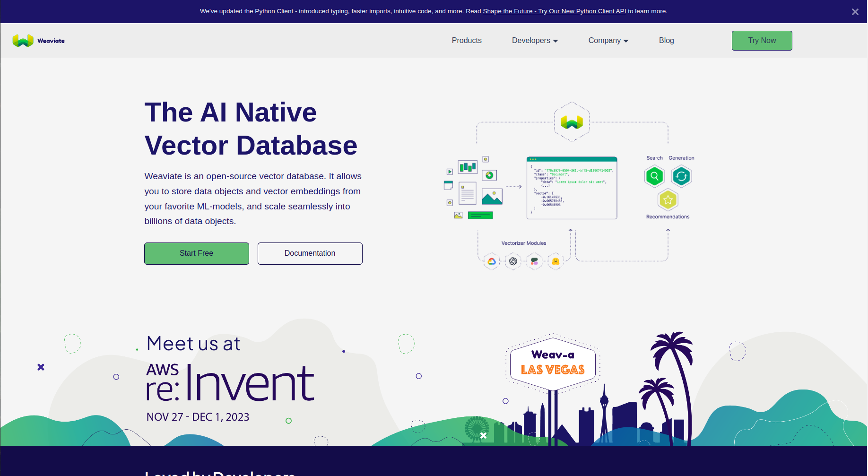868x476 pixels.
Task: Click the Generation refresh hexagon icon
Action: coord(681,176)
